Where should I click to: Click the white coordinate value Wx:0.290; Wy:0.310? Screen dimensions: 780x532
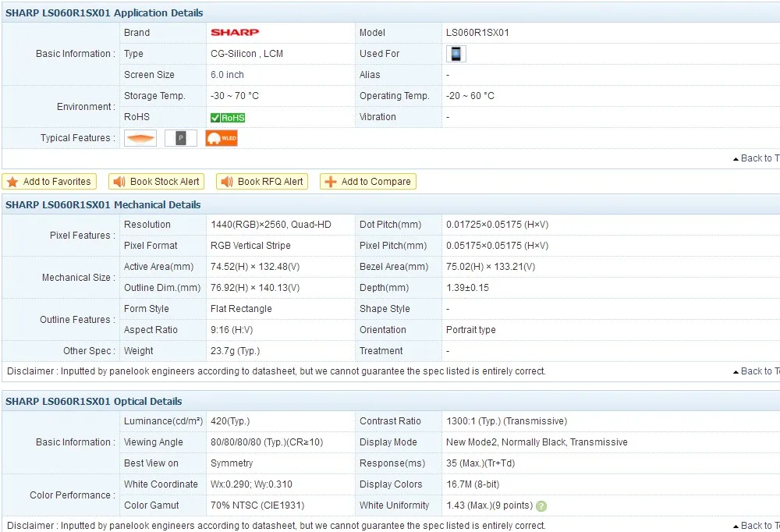tap(252, 484)
